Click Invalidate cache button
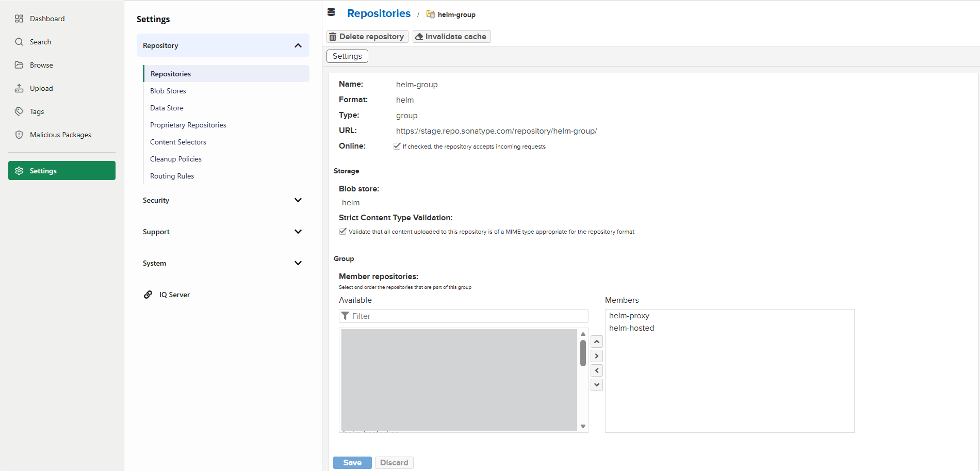 click(451, 37)
